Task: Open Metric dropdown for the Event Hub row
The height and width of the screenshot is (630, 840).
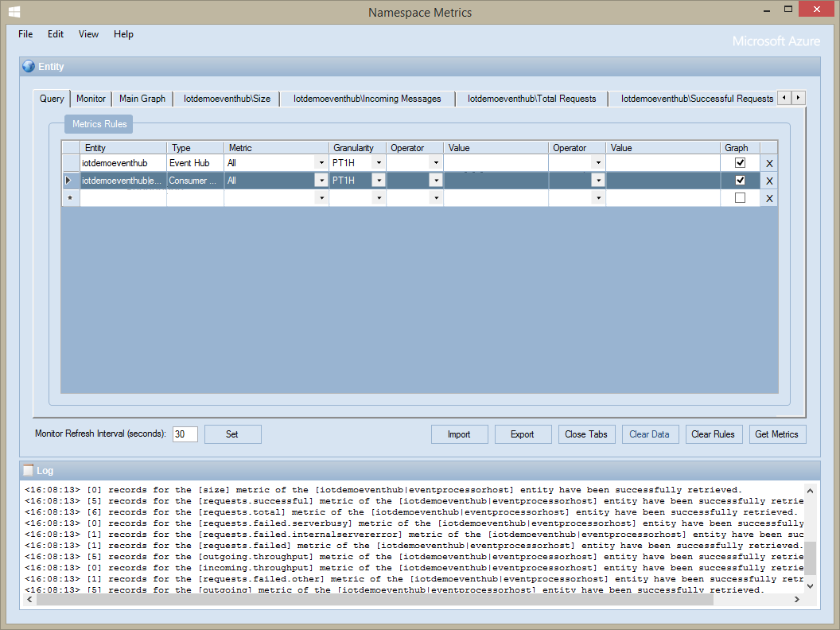Action: tap(321, 163)
